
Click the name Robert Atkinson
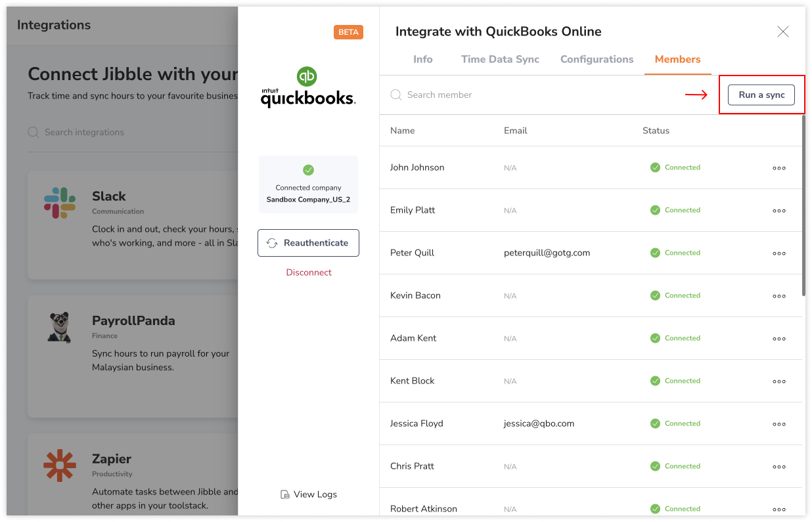[x=424, y=509]
